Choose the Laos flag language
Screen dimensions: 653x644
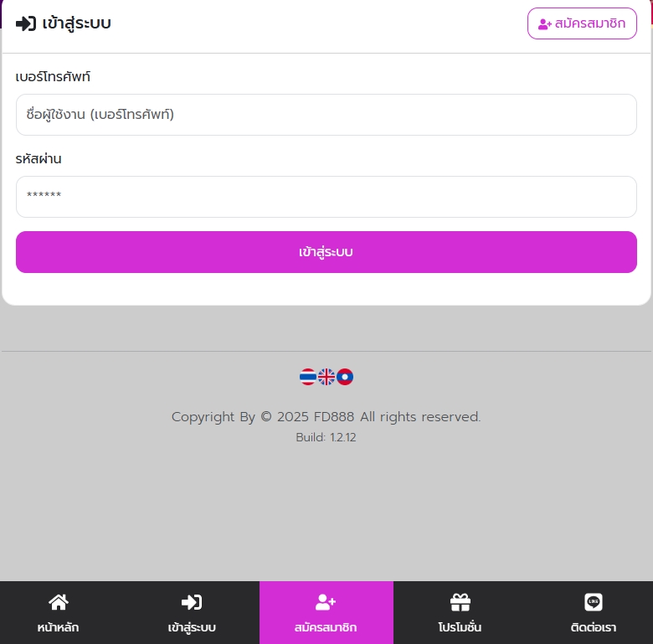345,377
